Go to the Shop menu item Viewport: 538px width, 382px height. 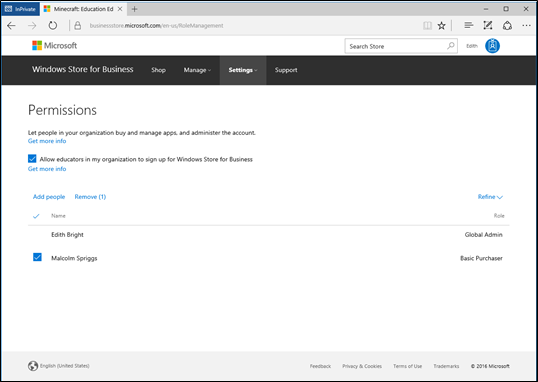(x=159, y=70)
